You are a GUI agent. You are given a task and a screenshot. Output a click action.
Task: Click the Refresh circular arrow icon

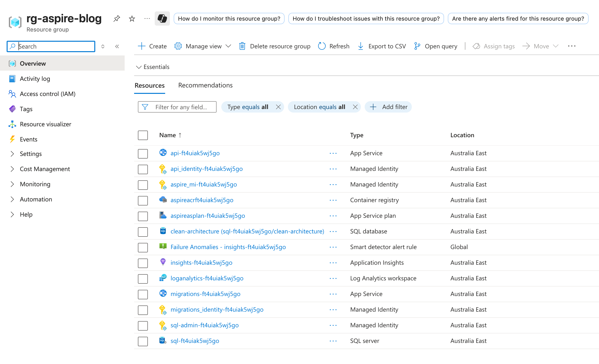pyautogui.click(x=322, y=46)
